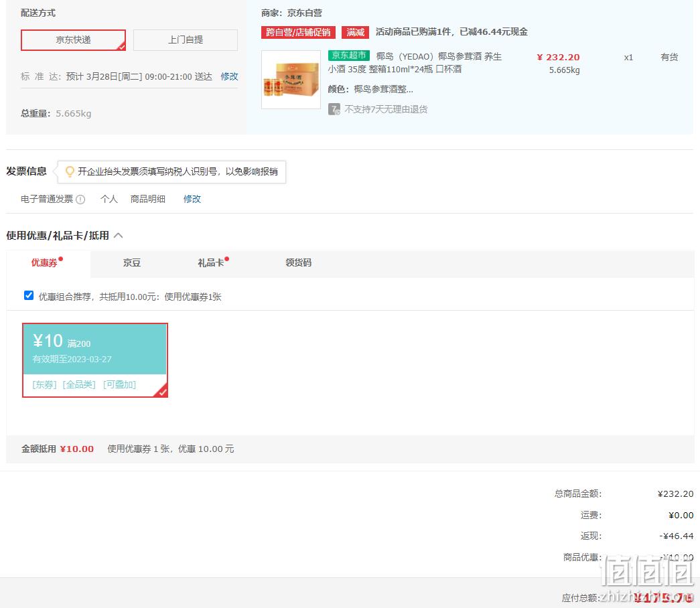Click the 不支持7天无理由退货 text
700x608 pixels.
tap(386, 109)
